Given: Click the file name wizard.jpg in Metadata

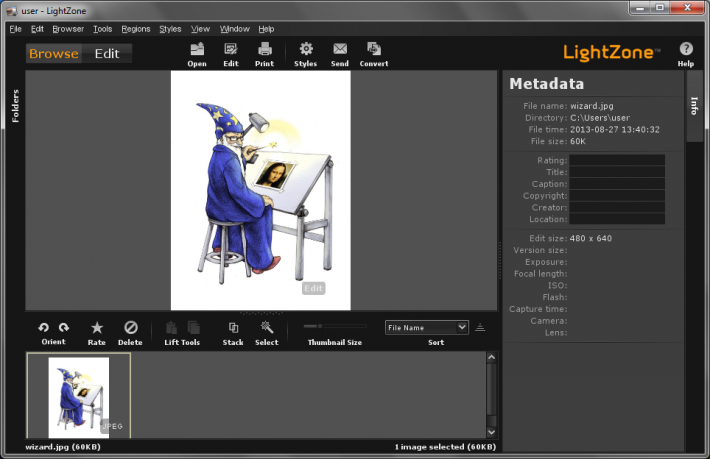Looking at the screenshot, I should 591,106.
